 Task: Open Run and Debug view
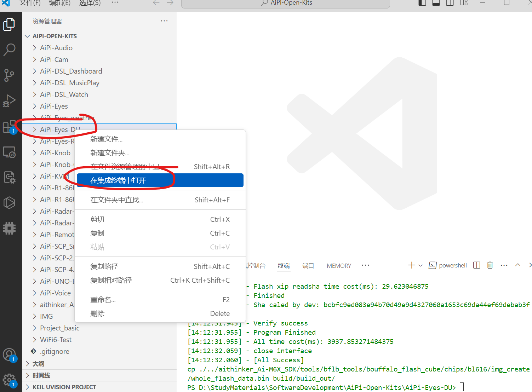click(x=9, y=101)
